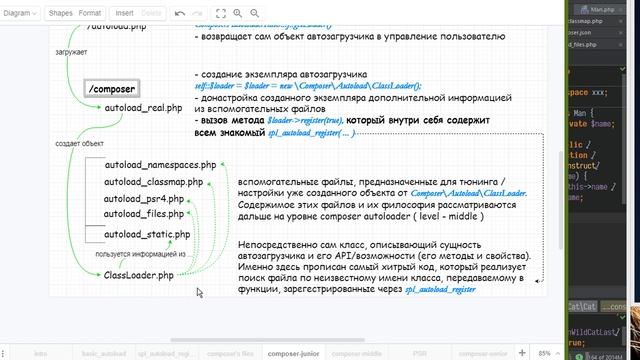Switch to the intro page tab
This screenshot has height=360, width=640.
tap(40, 353)
